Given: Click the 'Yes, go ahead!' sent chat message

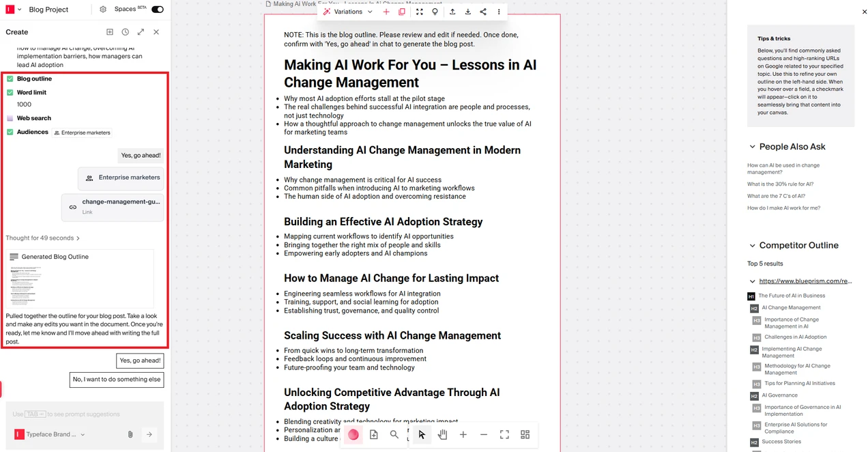Looking at the screenshot, I should [141, 156].
